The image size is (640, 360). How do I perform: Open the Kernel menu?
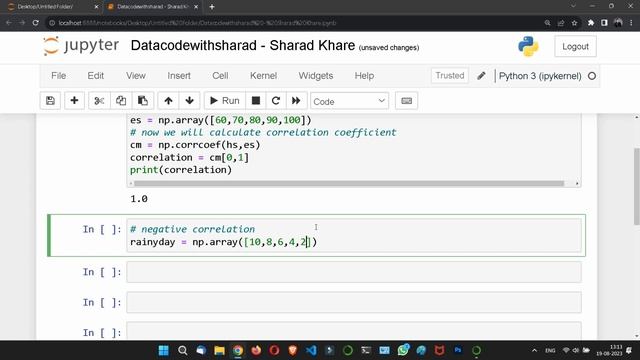coord(263,76)
